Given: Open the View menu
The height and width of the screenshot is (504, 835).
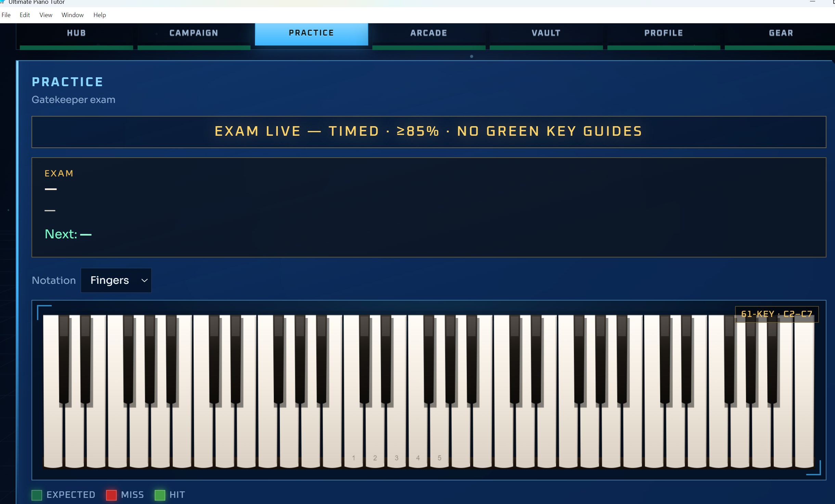Looking at the screenshot, I should click(x=46, y=15).
